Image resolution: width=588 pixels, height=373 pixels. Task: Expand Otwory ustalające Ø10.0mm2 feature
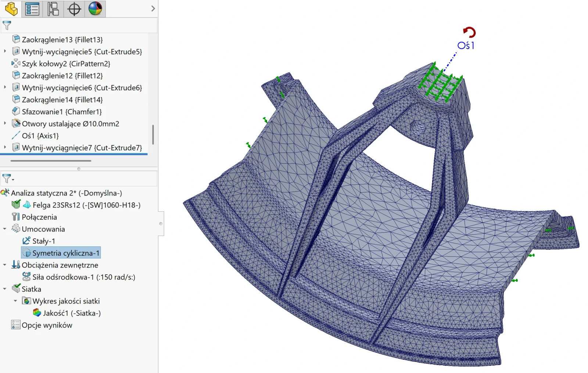5,123
